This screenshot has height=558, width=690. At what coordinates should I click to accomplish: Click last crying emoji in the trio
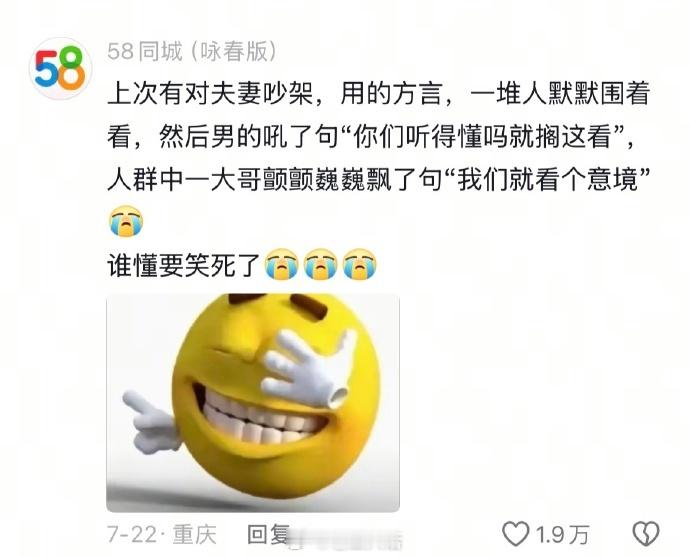pos(360,264)
